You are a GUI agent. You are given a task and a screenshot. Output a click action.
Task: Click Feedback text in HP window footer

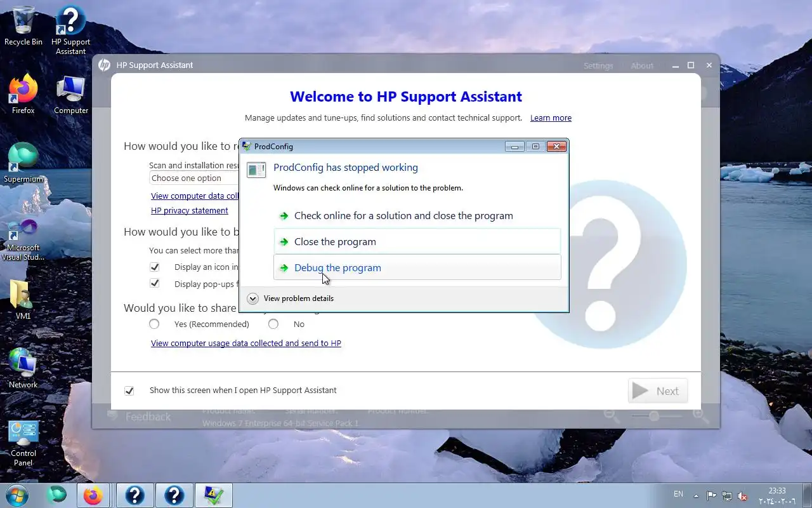[148, 417]
